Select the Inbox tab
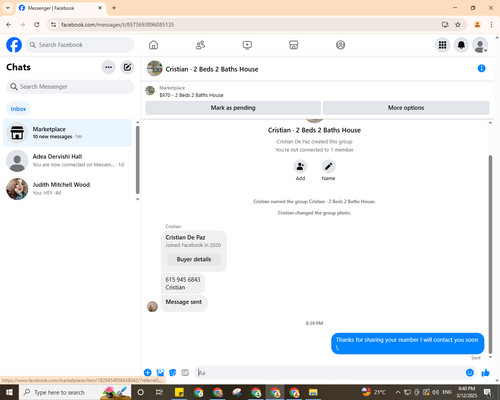Viewport: 500px width, 400px height. (18, 109)
